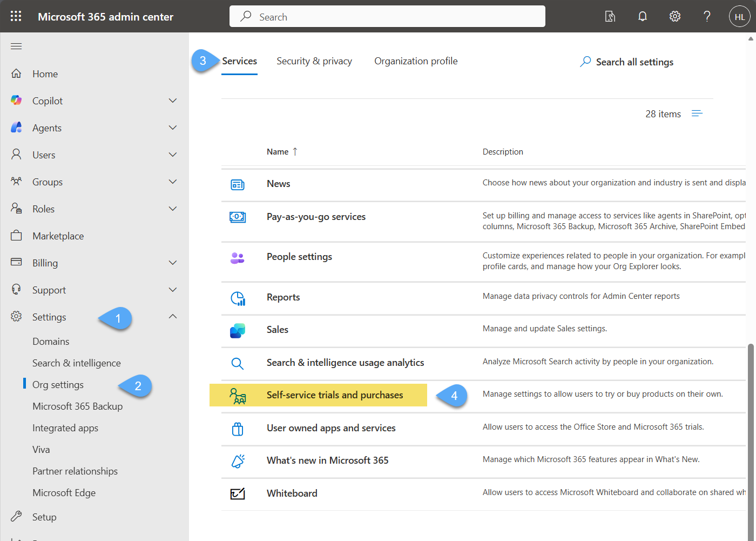Open Self-service trials and purchases
This screenshot has height=541, width=756.
click(x=335, y=395)
